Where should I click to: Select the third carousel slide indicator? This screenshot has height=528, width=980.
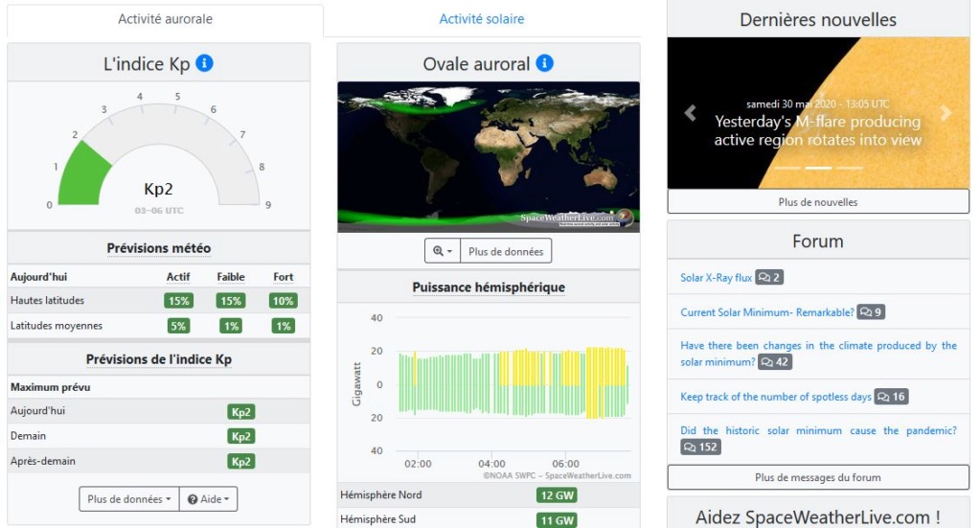[x=850, y=168]
